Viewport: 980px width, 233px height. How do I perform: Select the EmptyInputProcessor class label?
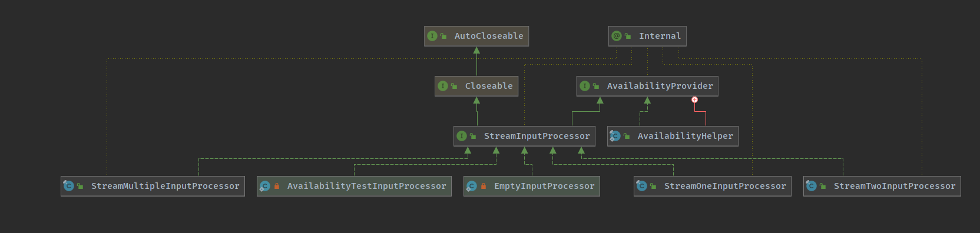(544, 186)
